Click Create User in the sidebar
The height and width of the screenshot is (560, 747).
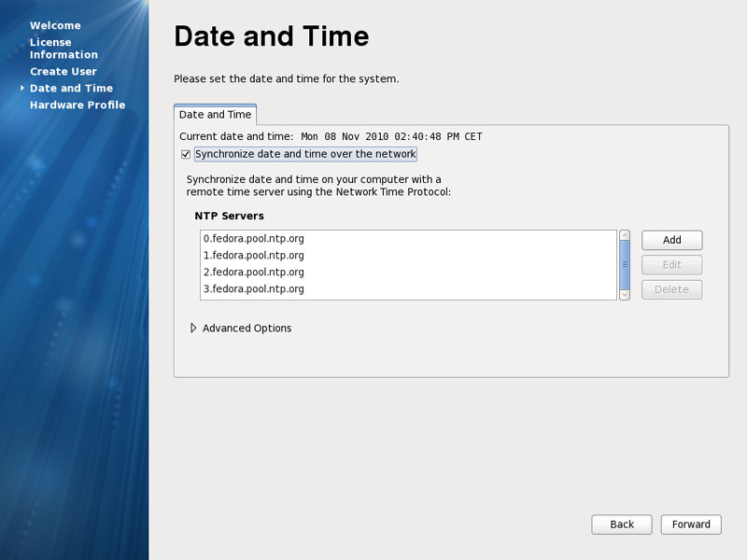[63, 72]
